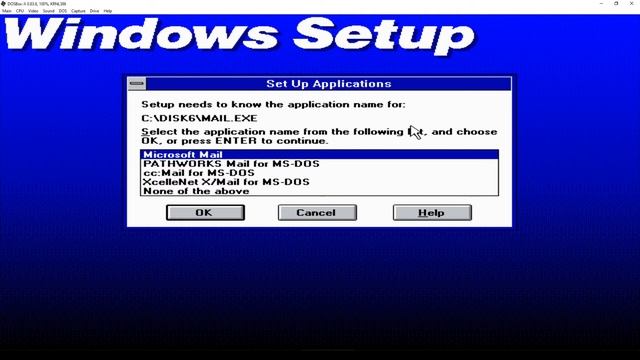This screenshot has height=360, width=640.
Task: Minimize the DOSBox window
Action: [601, 4]
